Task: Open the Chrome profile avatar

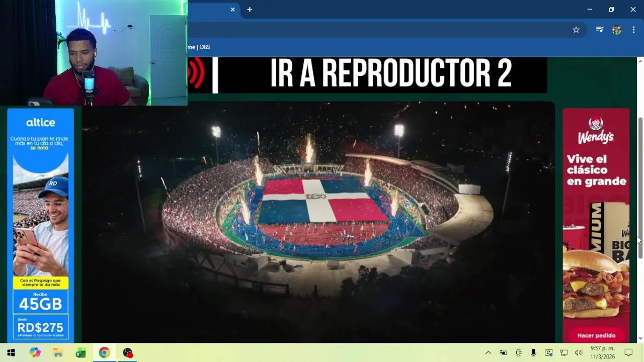Action: coord(617,30)
